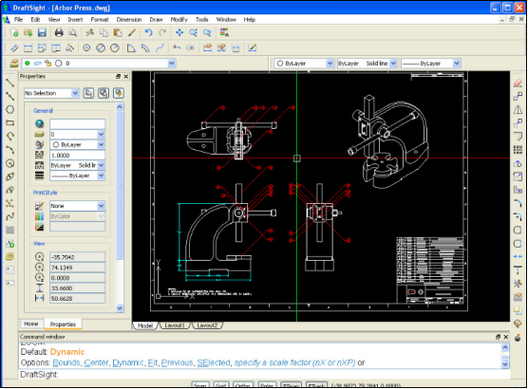Toggle Snap in the status bar

click(x=200, y=385)
